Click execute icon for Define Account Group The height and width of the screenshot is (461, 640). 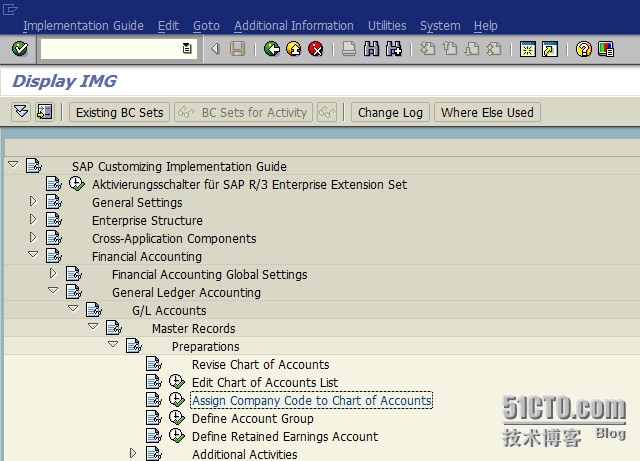177,418
